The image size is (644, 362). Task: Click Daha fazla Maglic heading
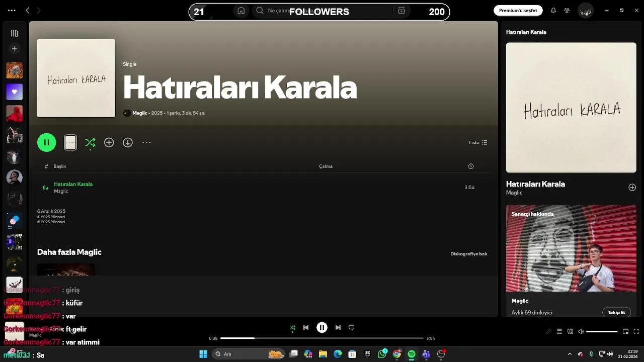coord(69,252)
